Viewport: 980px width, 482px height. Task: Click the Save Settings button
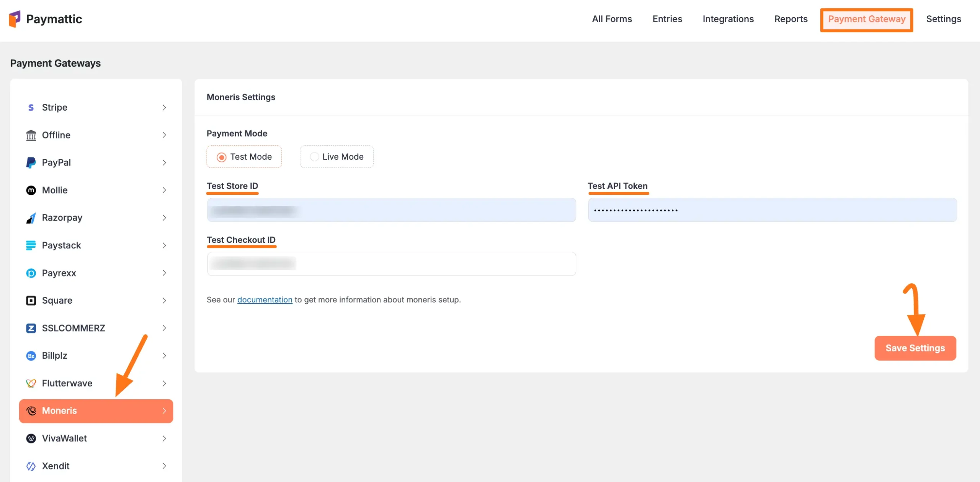[x=915, y=348]
